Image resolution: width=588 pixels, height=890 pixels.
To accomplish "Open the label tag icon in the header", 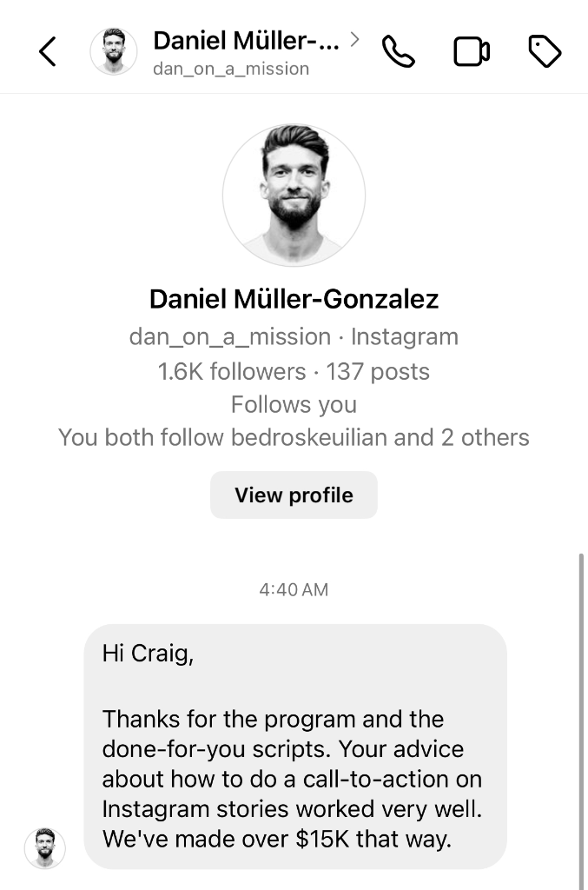I will pos(545,51).
